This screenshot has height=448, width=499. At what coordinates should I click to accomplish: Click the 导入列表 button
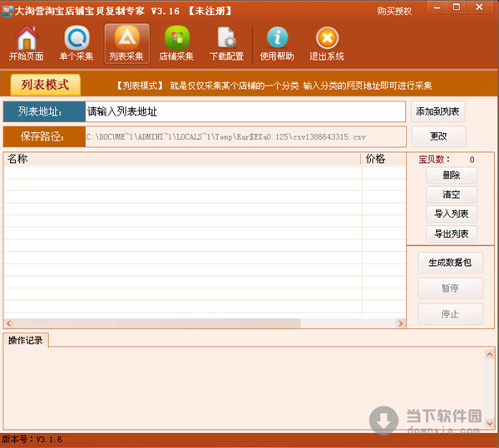452,214
